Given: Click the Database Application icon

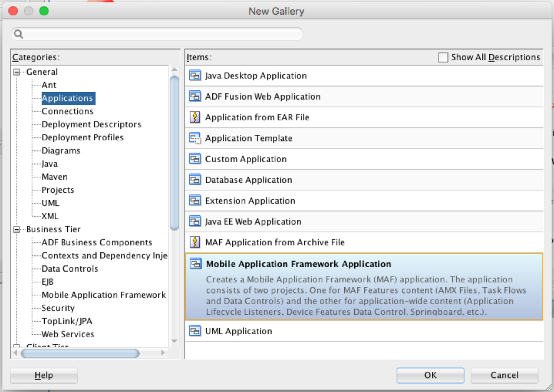Looking at the screenshot, I should click(194, 180).
